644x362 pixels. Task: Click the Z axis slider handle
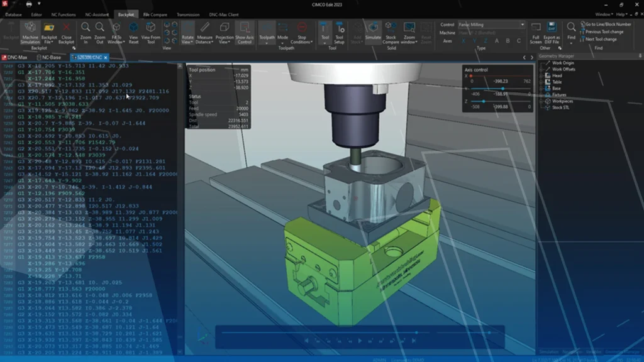tap(484, 101)
